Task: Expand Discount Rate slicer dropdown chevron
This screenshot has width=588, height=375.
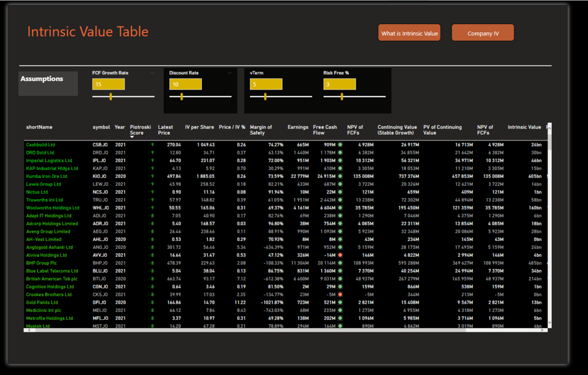Action: (229, 73)
